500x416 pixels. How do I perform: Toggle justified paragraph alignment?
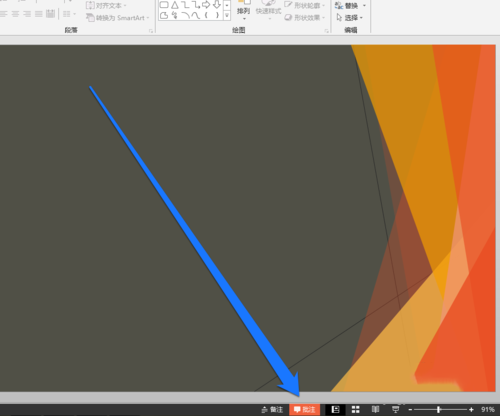click(x=39, y=14)
